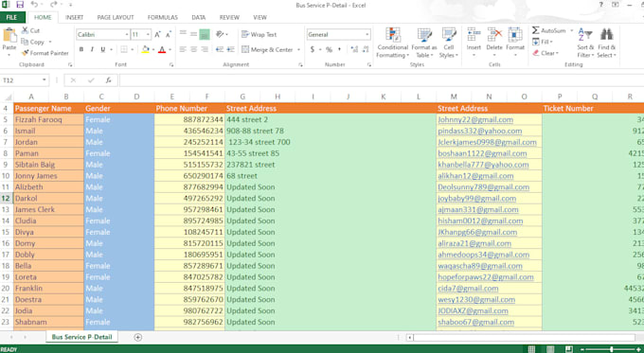The image size is (644, 353).
Task: Click the Cut scissors icon
Action: point(25,30)
